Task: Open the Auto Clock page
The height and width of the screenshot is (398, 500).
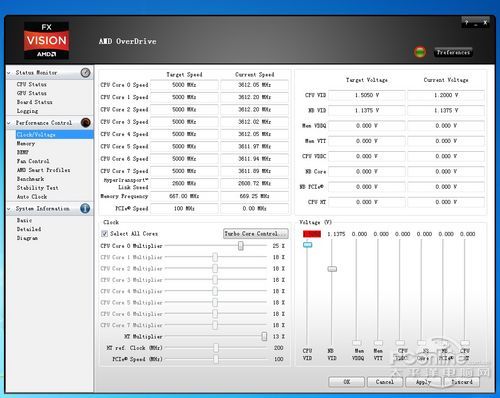Action: [x=32, y=197]
